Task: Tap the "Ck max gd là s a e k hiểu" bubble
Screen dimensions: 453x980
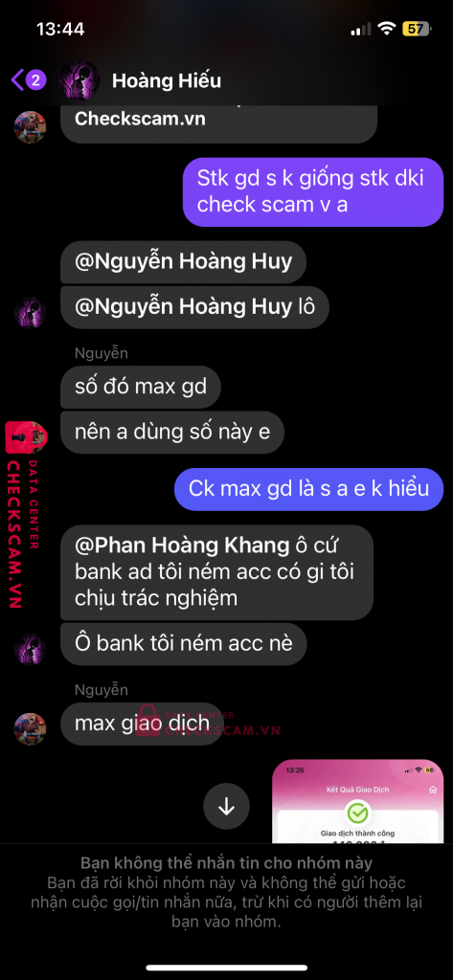Action: (309, 488)
